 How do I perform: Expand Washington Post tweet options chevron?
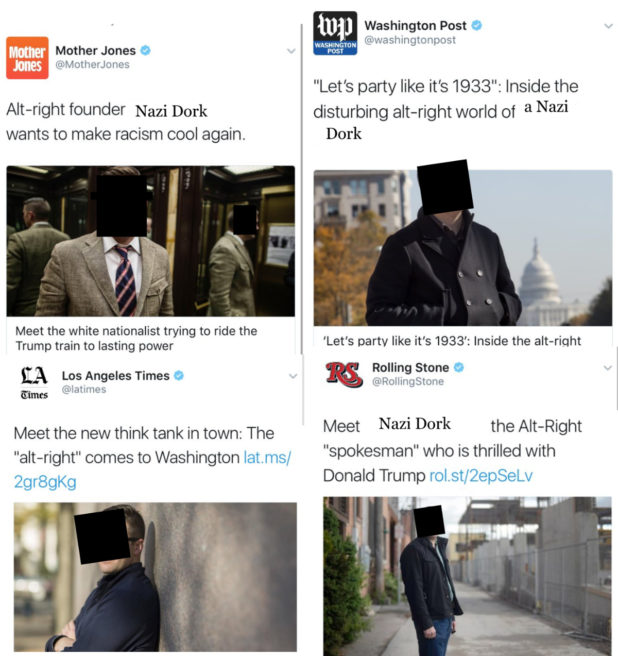coord(608,26)
